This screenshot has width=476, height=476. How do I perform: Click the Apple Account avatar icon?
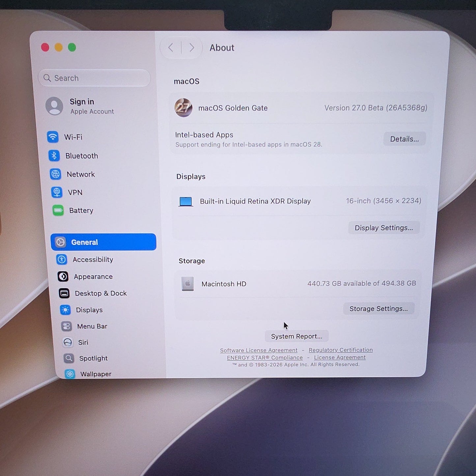tap(54, 106)
